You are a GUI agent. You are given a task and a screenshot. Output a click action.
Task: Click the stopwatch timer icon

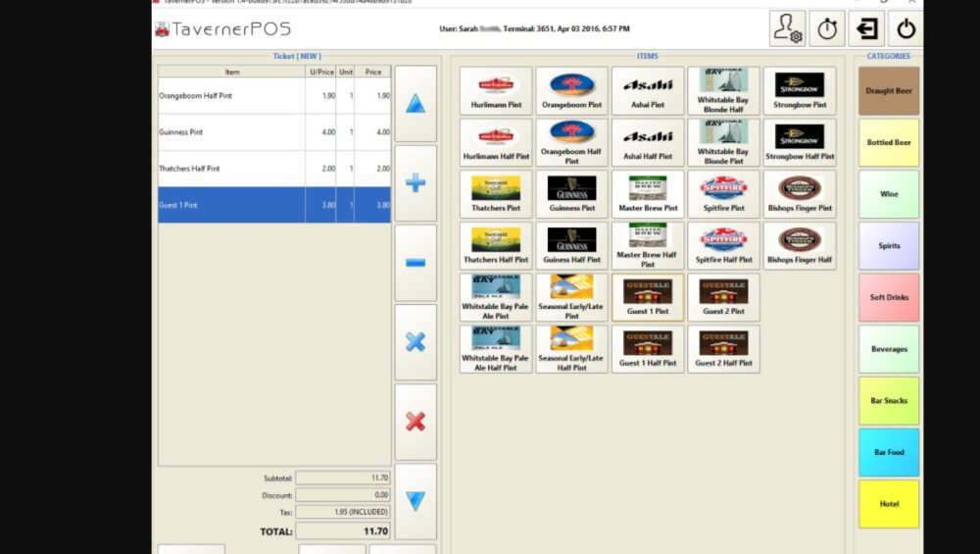827,28
